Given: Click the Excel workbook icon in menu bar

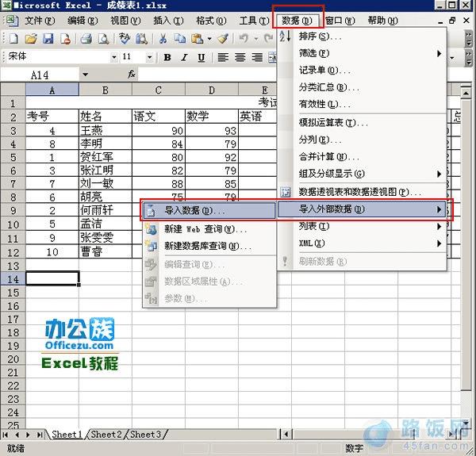Looking at the screenshot, I should [12, 21].
